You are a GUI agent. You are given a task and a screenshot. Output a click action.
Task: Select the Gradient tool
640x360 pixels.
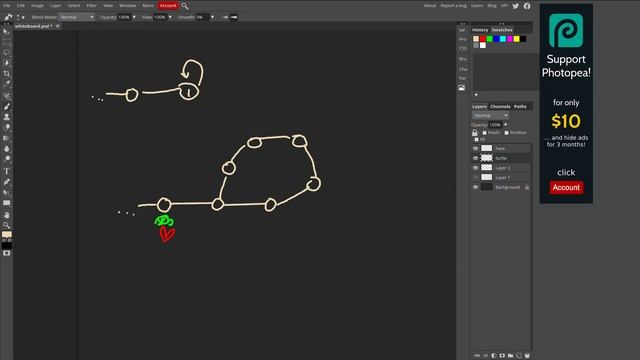7,138
